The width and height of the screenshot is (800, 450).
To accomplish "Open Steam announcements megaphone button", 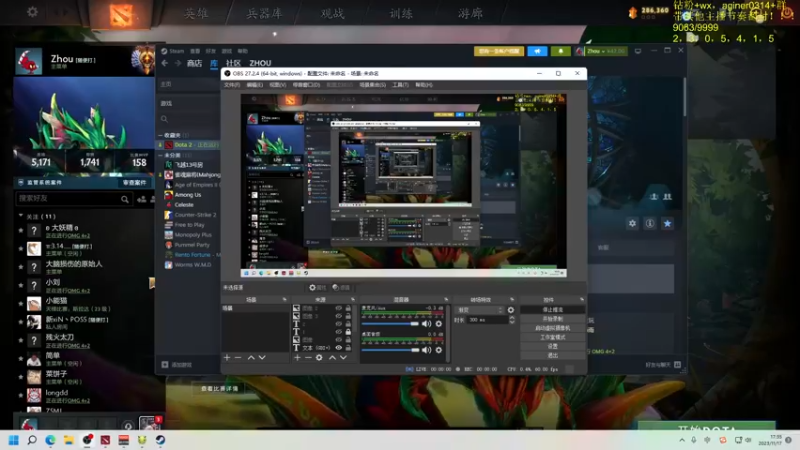I will tap(537, 51).
